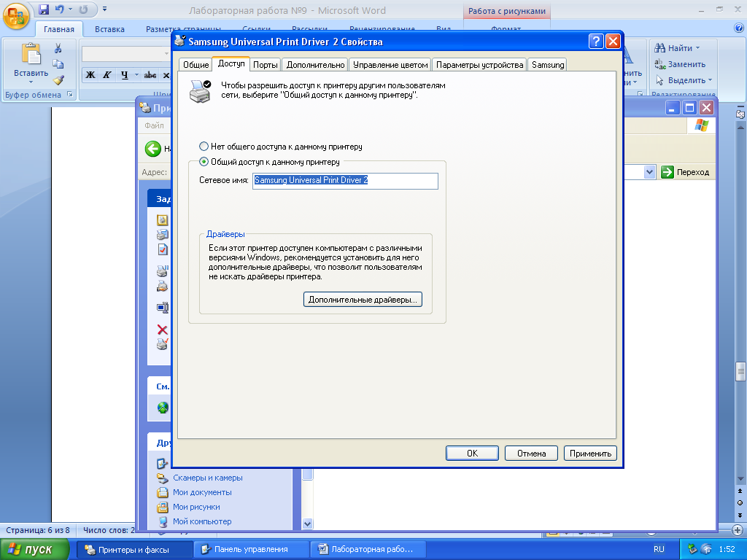This screenshot has width=747, height=560.
Task: Click the RU language indicator in taskbar
Action: click(x=659, y=549)
